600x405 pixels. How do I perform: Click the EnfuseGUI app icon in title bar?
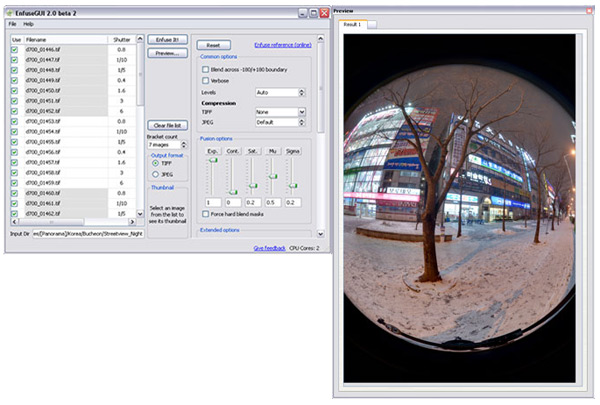pos(10,13)
